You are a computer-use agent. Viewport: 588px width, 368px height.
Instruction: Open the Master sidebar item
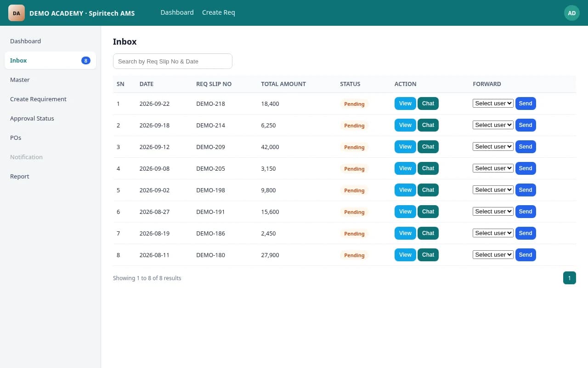51,80
